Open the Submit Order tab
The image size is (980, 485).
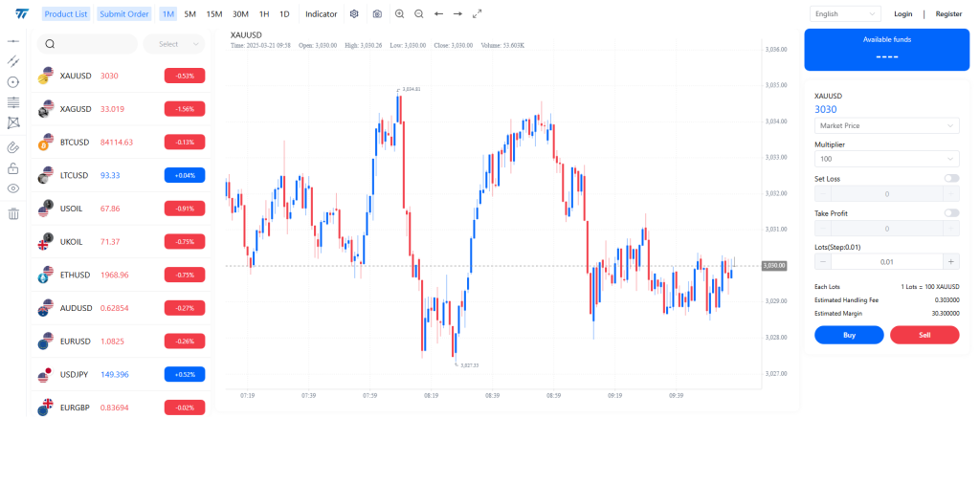click(x=124, y=13)
